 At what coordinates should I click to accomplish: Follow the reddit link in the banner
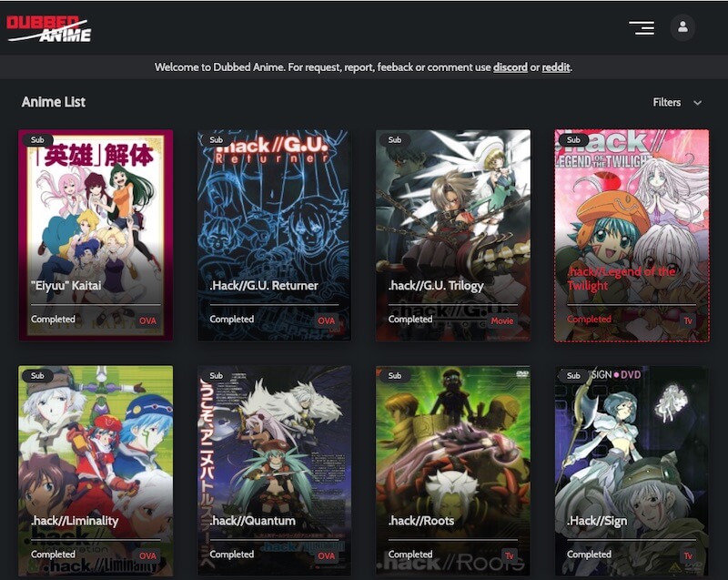(x=556, y=67)
